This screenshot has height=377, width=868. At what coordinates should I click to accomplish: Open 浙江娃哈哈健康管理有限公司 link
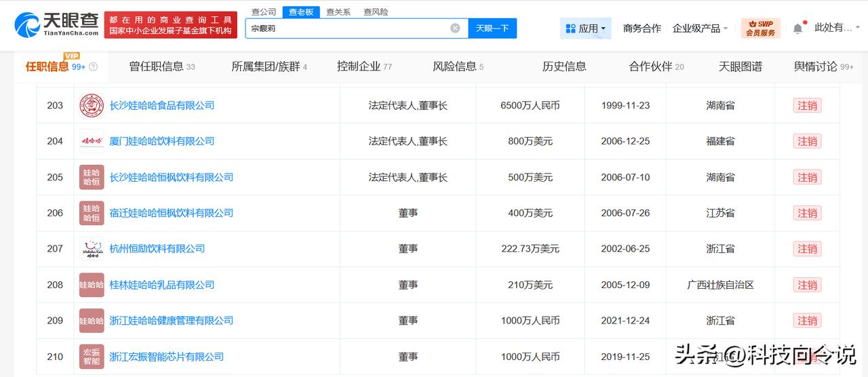[172, 321]
